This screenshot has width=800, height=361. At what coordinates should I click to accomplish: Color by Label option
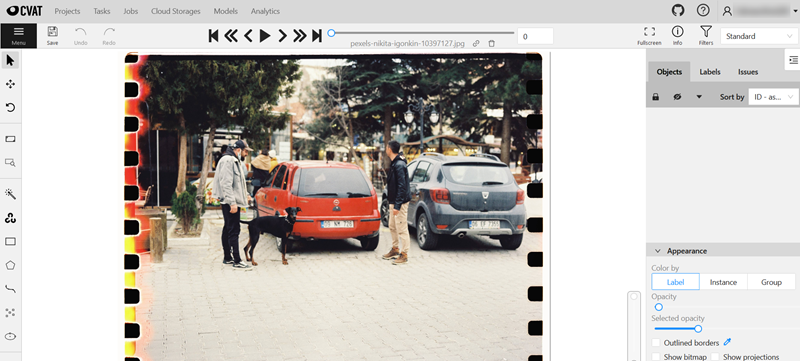676,282
